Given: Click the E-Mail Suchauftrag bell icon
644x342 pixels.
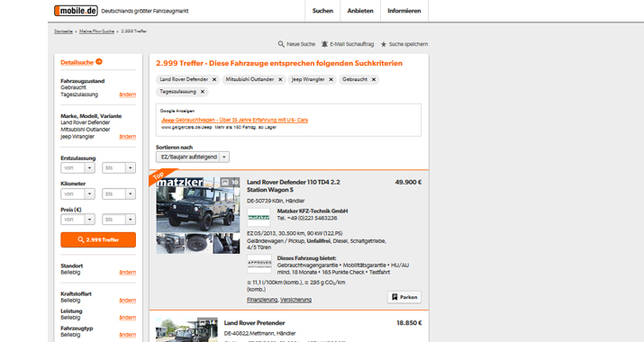Looking at the screenshot, I should 324,44.
